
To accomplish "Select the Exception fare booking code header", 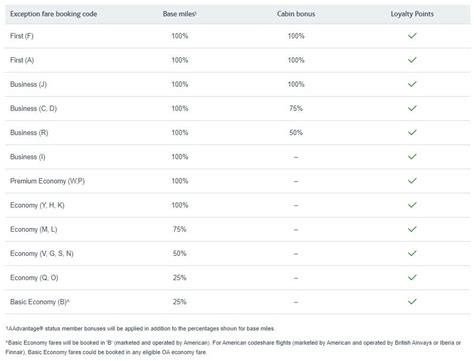I will pos(54,14).
